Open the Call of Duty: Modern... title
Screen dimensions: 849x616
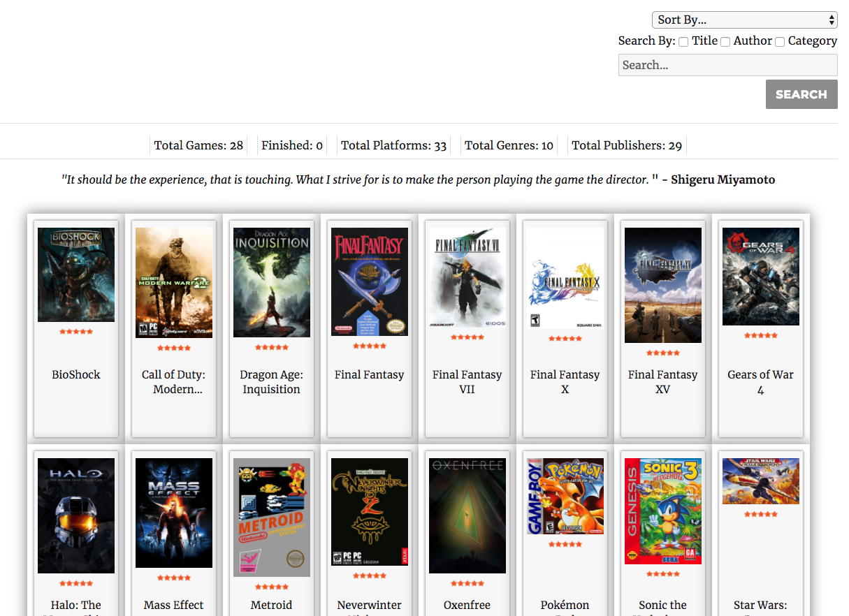coord(174,382)
